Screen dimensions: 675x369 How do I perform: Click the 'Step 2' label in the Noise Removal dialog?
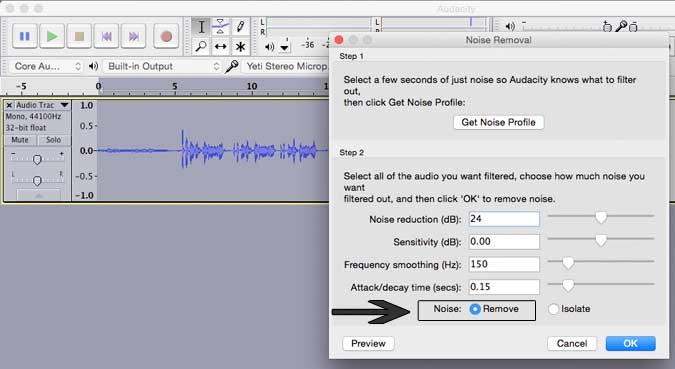click(351, 152)
